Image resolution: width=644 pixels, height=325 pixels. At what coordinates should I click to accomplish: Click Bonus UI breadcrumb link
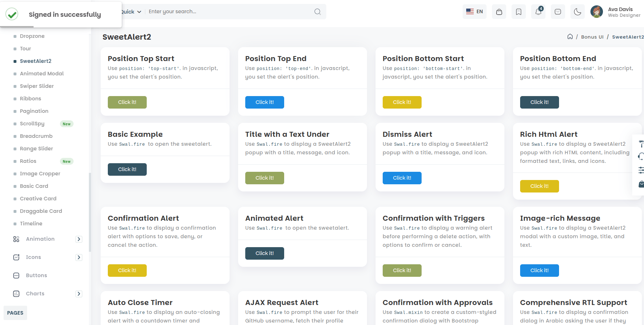(x=592, y=37)
